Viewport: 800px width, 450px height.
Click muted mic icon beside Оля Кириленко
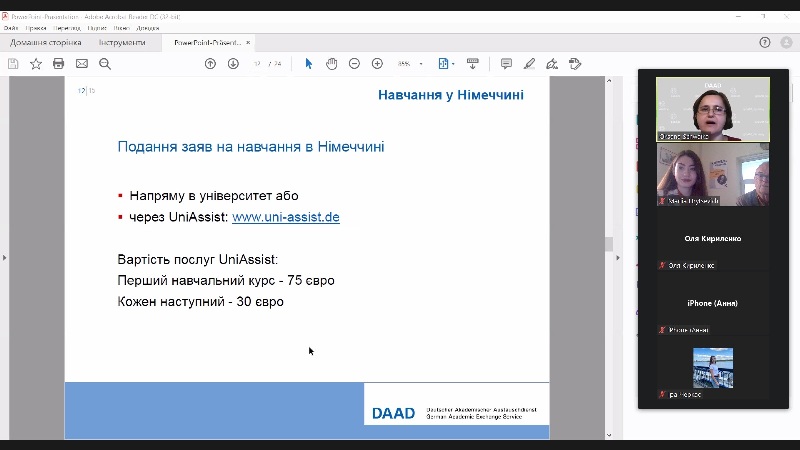(x=662, y=265)
